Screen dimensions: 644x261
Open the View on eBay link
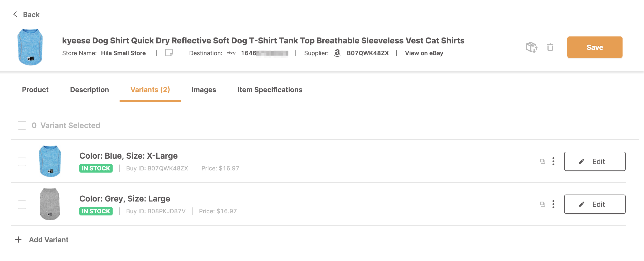tap(424, 53)
